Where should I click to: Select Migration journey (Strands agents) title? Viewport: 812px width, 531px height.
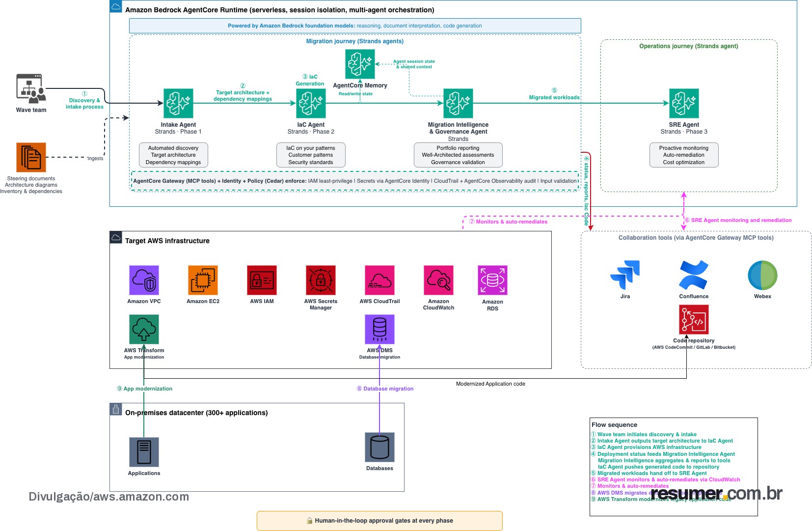tap(355, 41)
